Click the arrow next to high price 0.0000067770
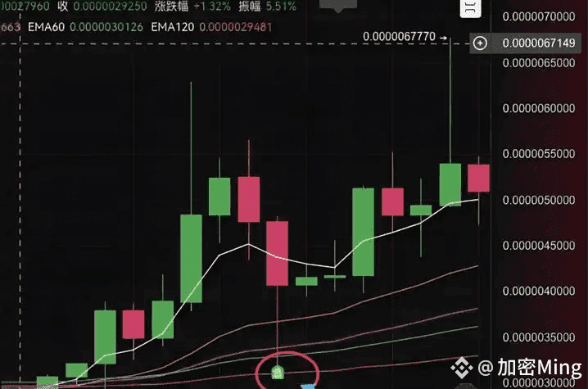This screenshot has height=389, width=588. [443, 38]
